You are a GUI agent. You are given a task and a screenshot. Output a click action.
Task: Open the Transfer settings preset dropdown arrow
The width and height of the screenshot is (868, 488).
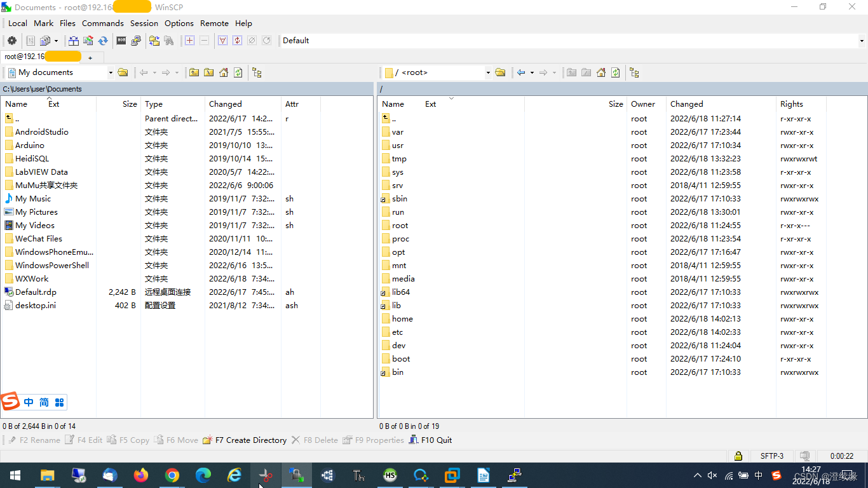[56, 41]
